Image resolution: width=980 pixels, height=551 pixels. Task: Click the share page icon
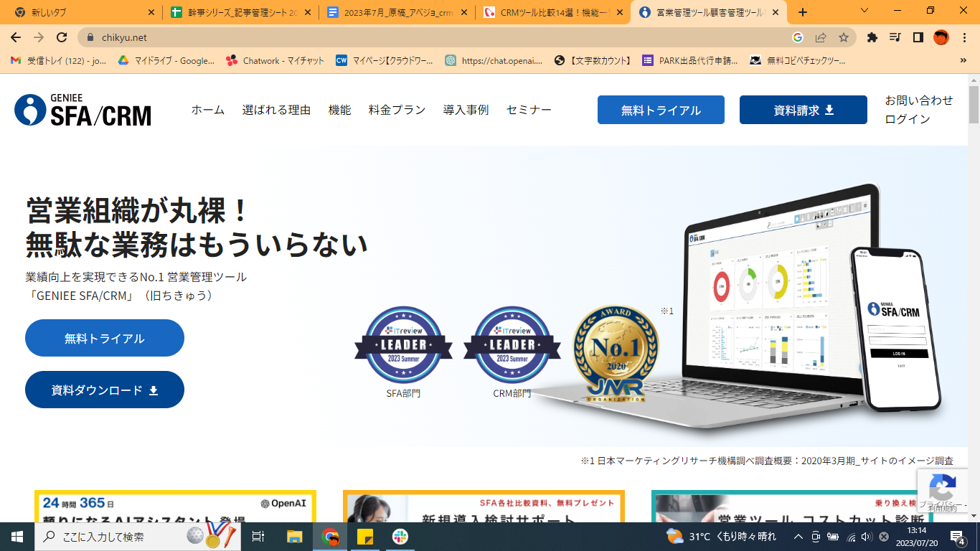click(821, 38)
